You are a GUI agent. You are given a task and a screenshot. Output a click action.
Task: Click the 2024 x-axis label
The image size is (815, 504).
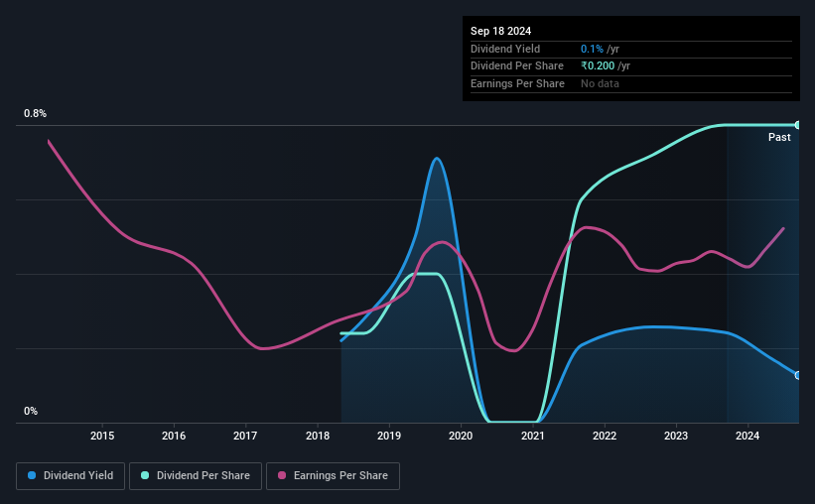coord(747,436)
